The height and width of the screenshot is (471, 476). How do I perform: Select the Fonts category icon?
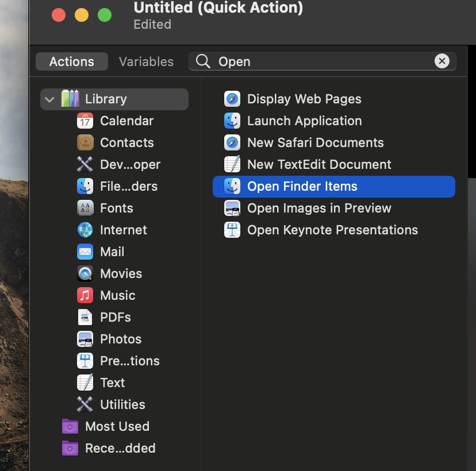coord(85,208)
